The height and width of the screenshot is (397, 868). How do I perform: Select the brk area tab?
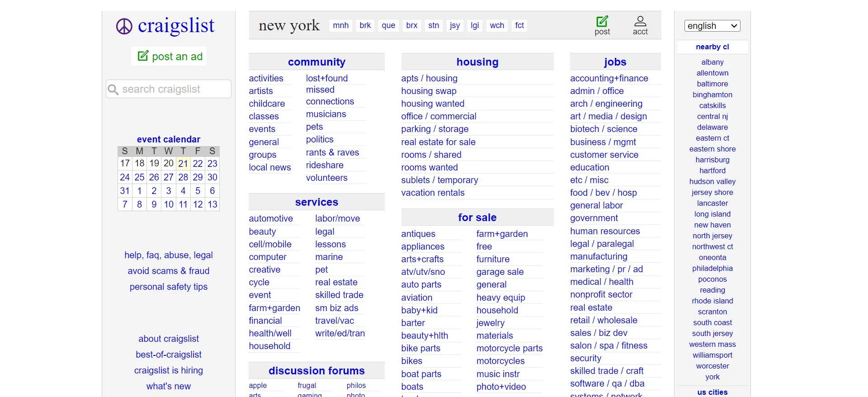click(x=365, y=25)
